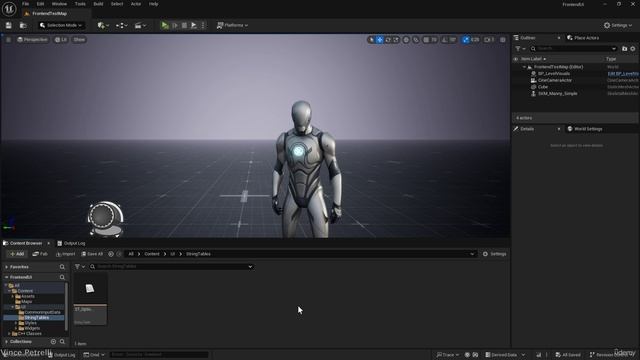
Task: Open Outliner settings gear icon
Action: click(633, 49)
